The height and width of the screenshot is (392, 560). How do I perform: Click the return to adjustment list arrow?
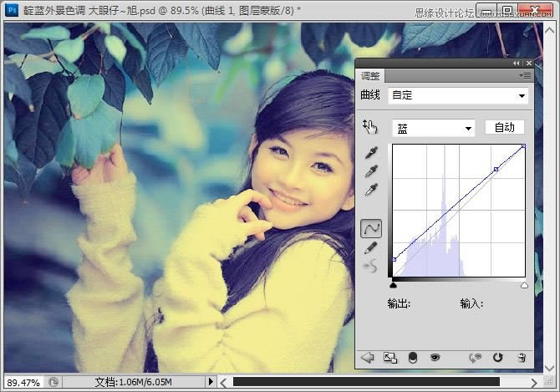[x=367, y=357]
